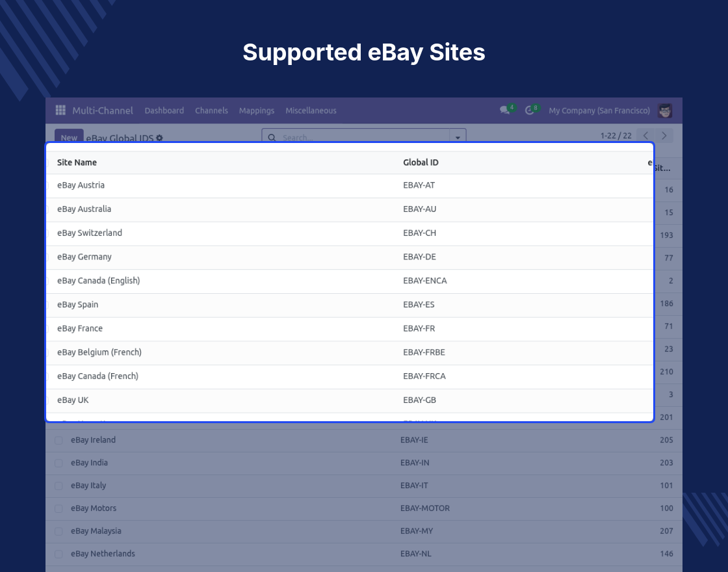Open My Company (San Francisco) switcher
Viewport: 728px width, 572px height.
point(599,110)
